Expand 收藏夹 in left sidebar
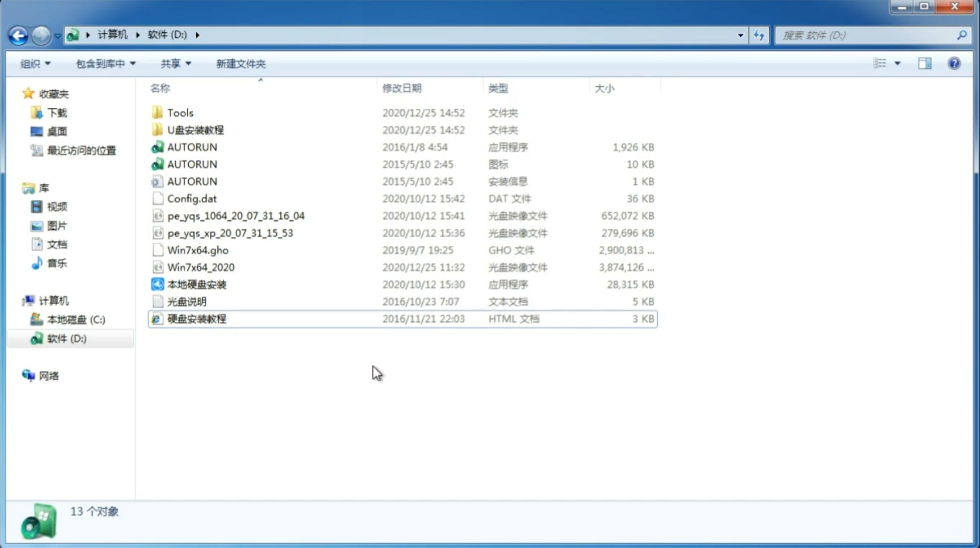980x548 pixels. 18,94
